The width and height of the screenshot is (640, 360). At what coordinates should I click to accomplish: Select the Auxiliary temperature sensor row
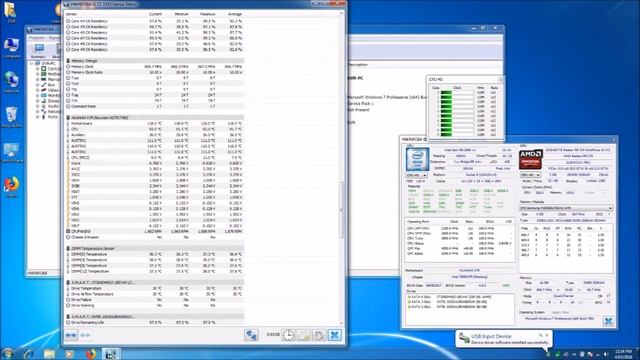click(x=155, y=135)
